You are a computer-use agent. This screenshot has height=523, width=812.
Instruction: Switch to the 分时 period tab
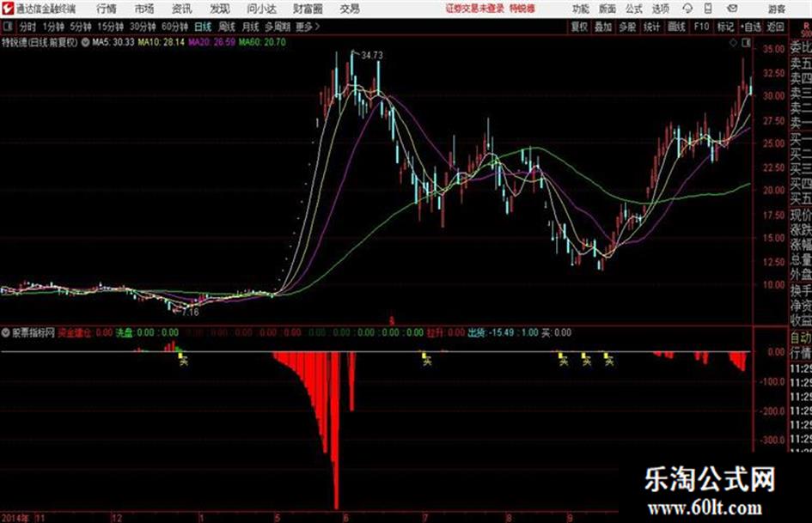click(28, 27)
